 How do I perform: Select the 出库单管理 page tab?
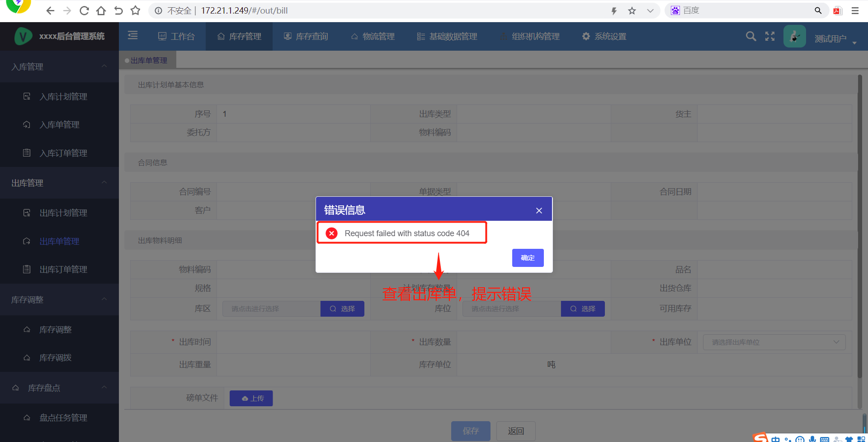click(x=149, y=60)
